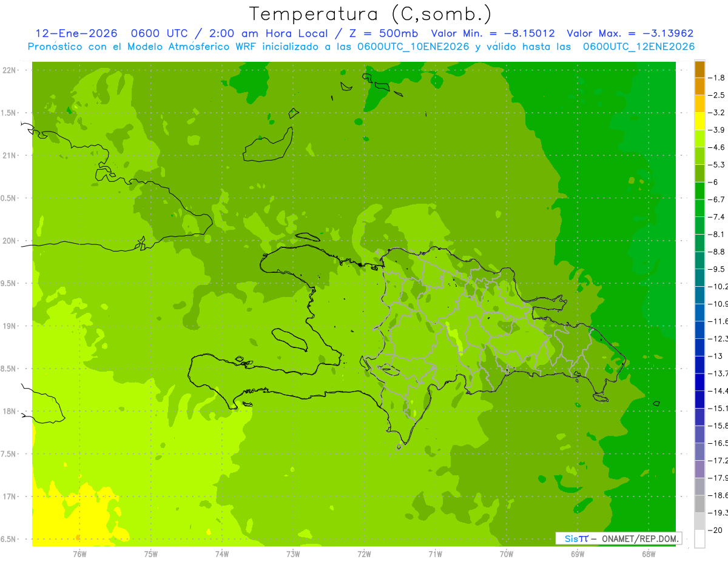
Task: Click the brown-orange swatch atop the color scale
Action: pos(699,69)
